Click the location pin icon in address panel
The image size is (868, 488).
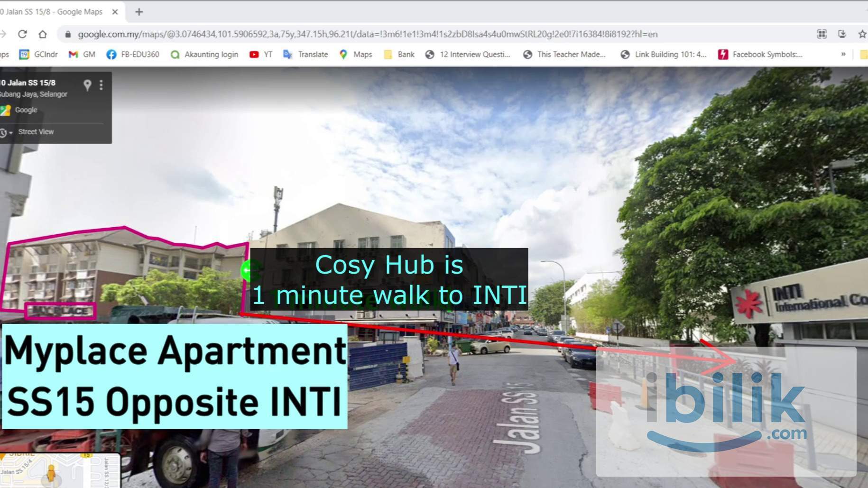tap(87, 85)
